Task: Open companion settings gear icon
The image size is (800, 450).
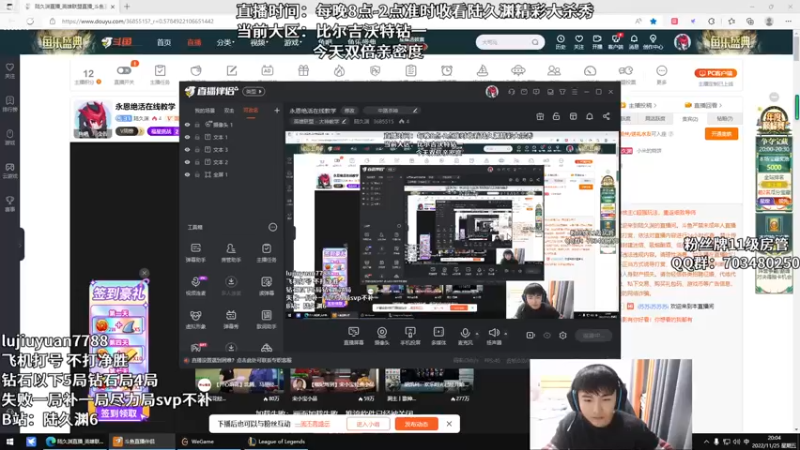Action: coord(563,336)
